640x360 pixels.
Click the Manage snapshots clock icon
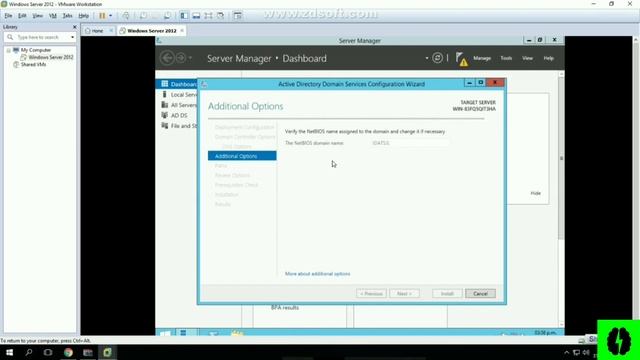(167, 16)
